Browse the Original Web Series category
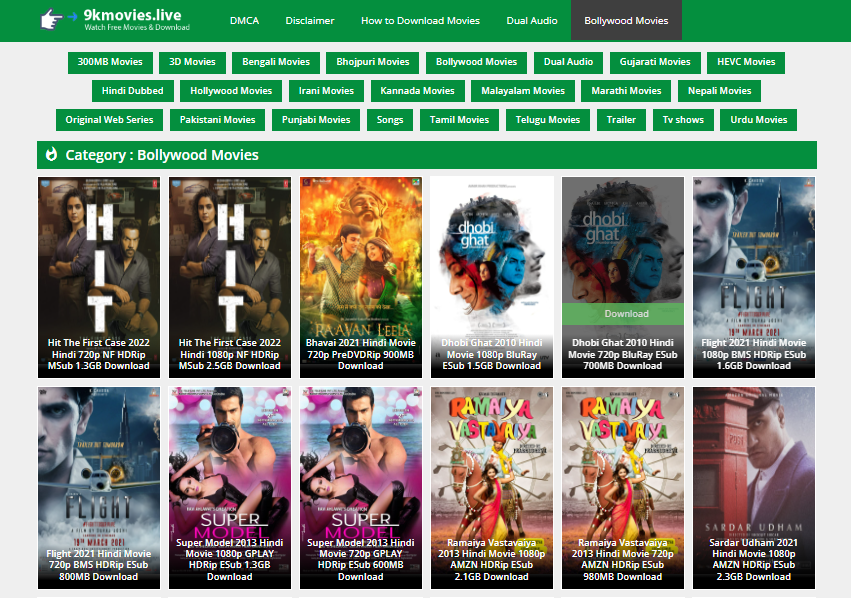This screenshot has width=851, height=598. (110, 120)
